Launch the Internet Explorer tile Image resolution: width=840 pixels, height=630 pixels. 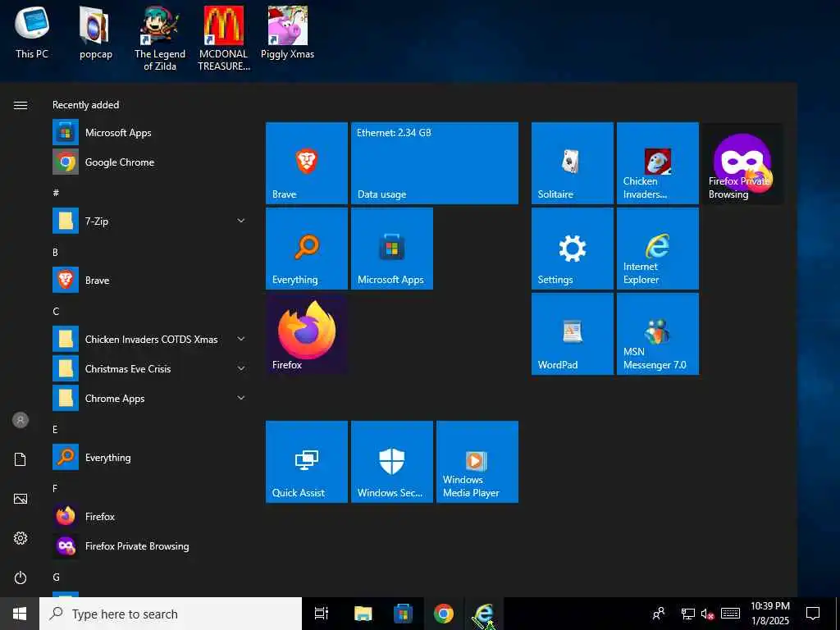(x=657, y=249)
